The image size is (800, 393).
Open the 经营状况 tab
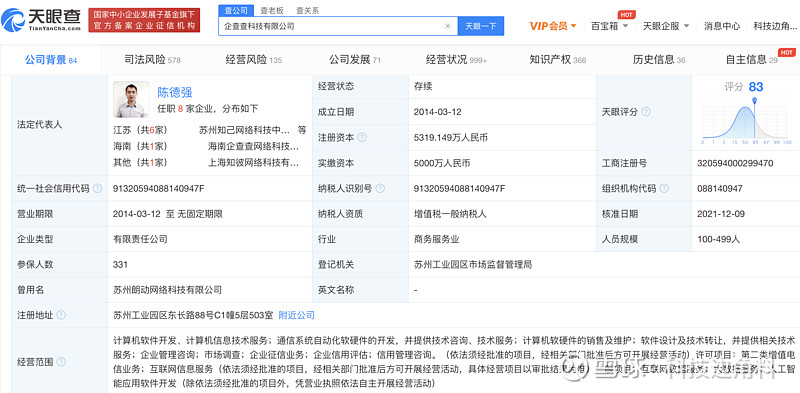[456, 60]
